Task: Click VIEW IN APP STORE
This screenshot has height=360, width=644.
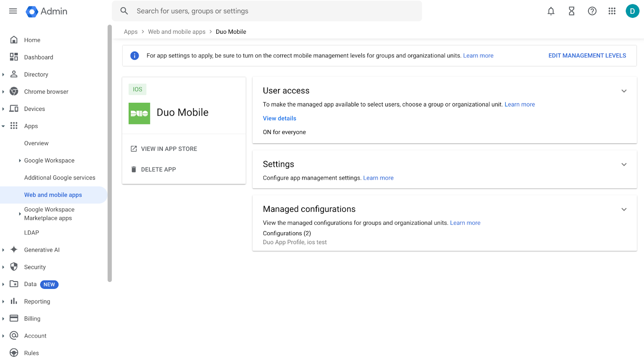Action: 169,149
